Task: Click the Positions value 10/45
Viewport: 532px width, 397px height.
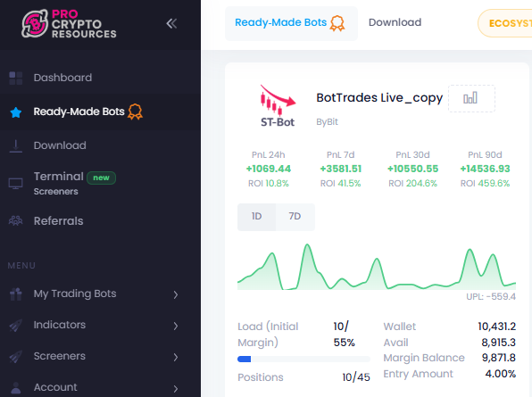Action: 356,377
